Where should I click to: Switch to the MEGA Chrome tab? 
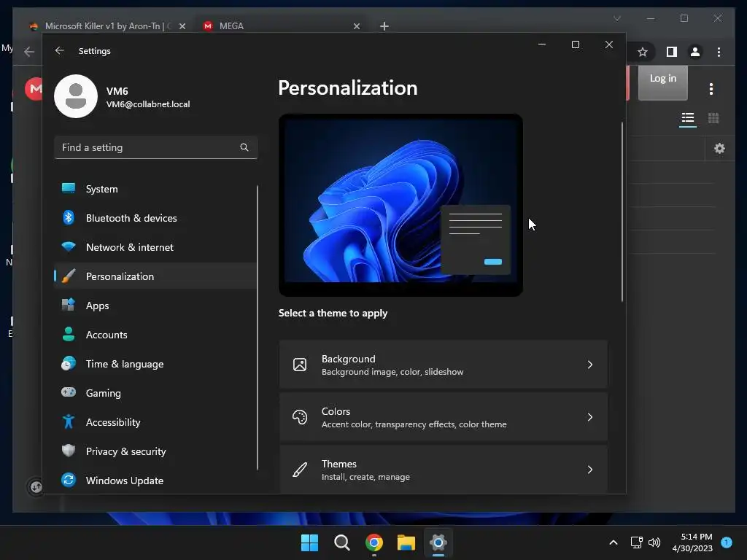pyautogui.click(x=282, y=26)
